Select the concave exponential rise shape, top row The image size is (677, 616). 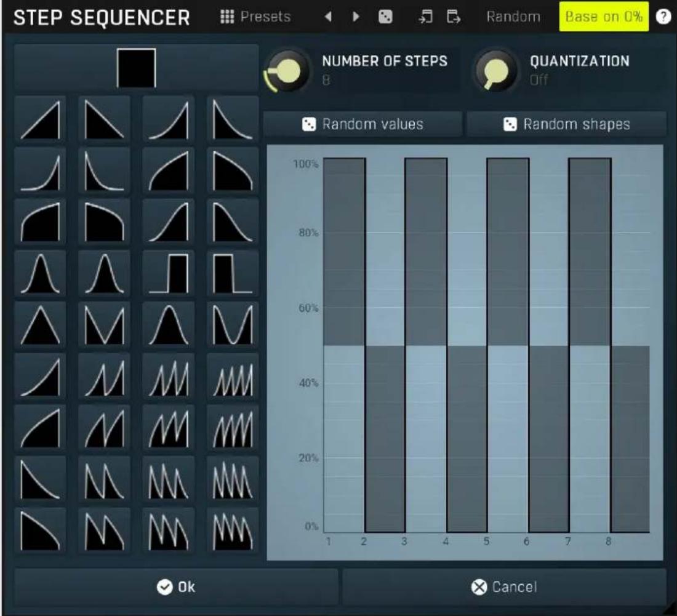tap(169, 119)
